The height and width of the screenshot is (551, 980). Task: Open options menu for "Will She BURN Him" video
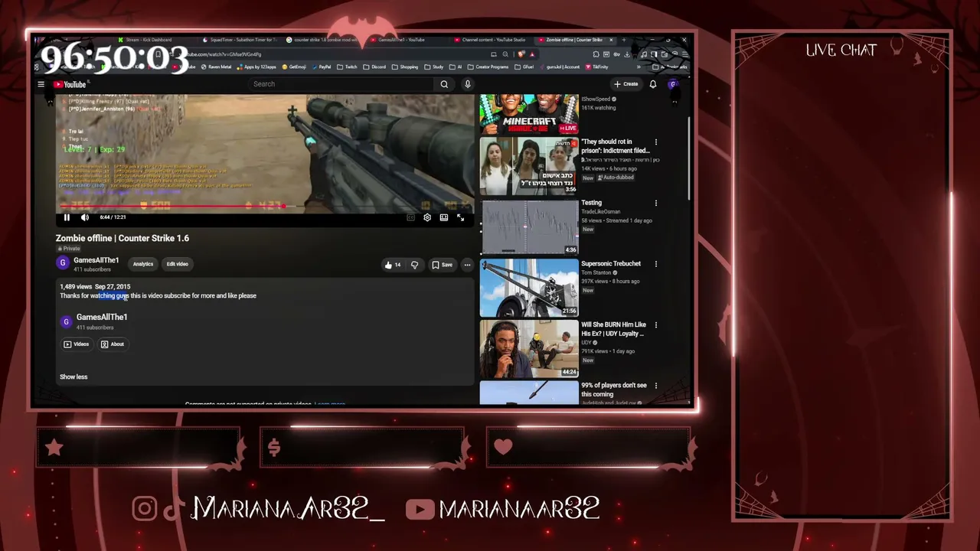click(656, 324)
